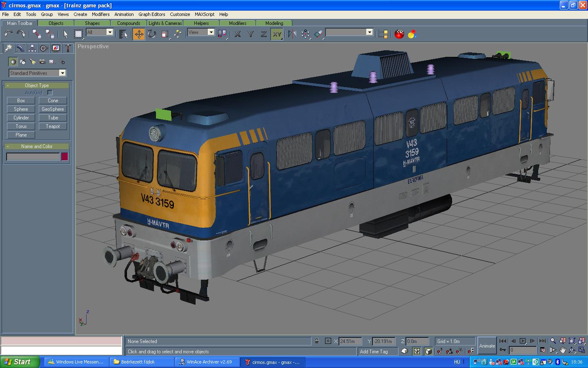This screenshot has width=588, height=368.
Task: Open WinAce Archiver from the taskbar
Action: pos(208,362)
